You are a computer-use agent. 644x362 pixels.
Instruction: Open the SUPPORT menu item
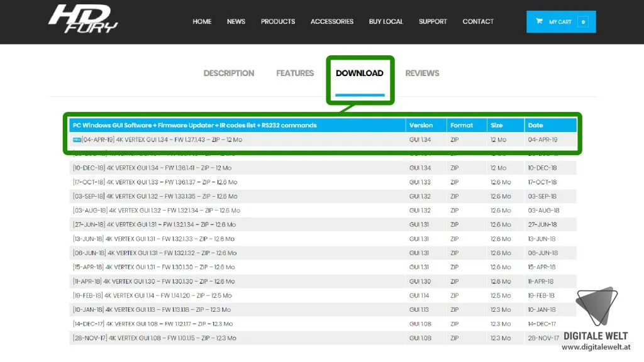click(x=433, y=21)
